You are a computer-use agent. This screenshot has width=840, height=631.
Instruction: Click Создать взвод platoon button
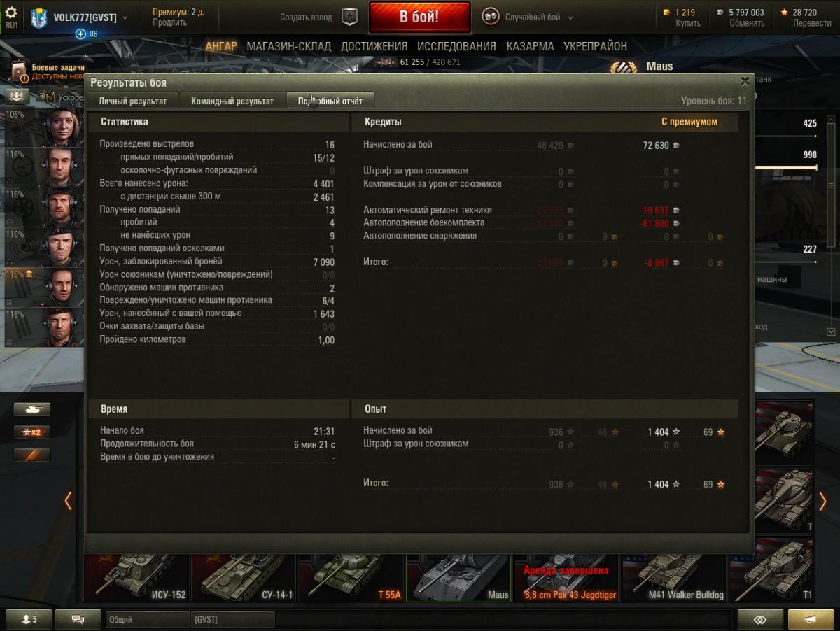coord(306,17)
